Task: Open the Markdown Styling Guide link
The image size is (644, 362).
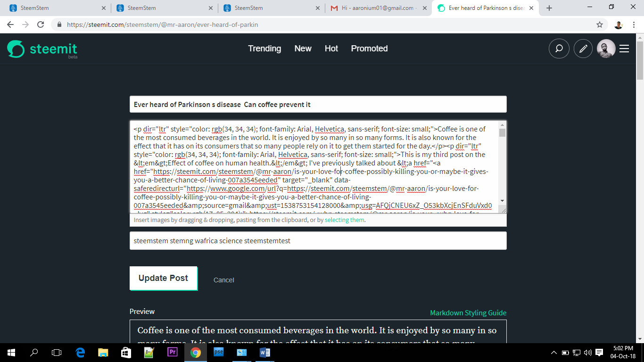Action: pyautogui.click(x=468, y=313)
